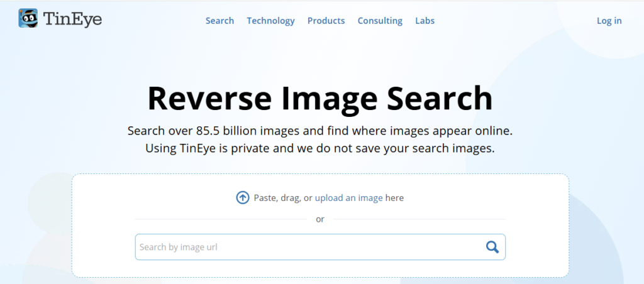This screenshot has height=284, width=644.
Task: Click the Log in link
Action: click(x=609, y=21)
